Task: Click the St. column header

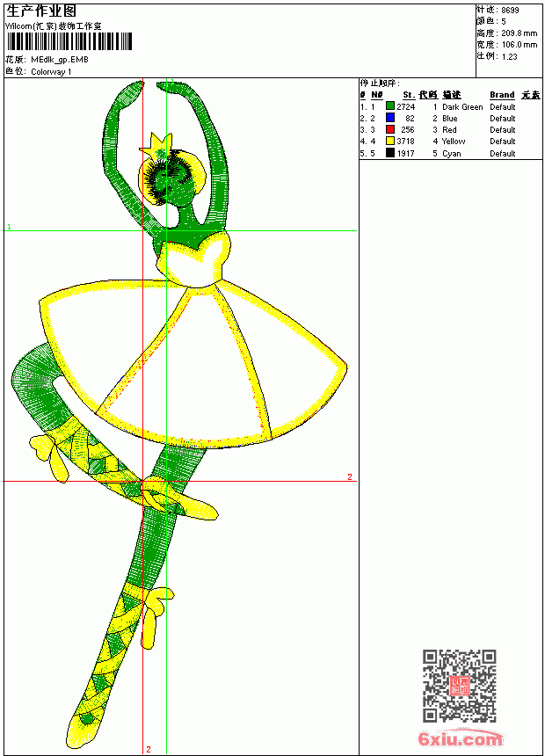Action: click(x=409, y=95)
